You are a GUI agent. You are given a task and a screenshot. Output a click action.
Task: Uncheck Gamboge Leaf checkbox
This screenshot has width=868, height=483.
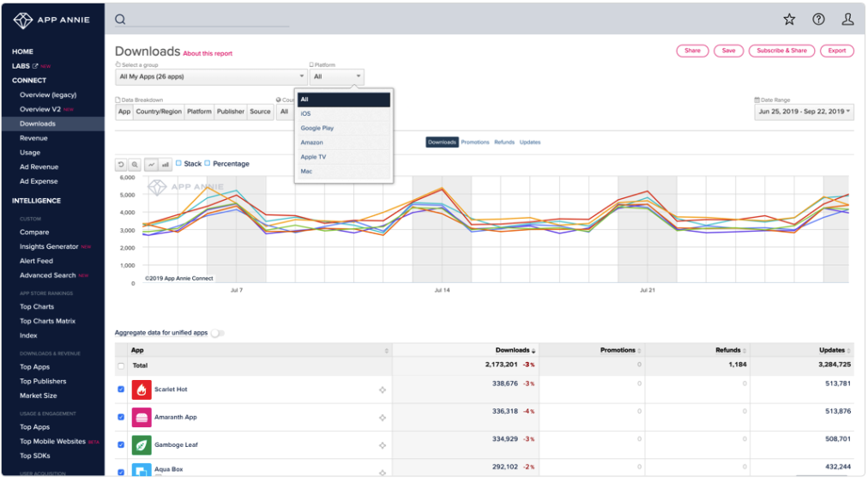(121, 444)
